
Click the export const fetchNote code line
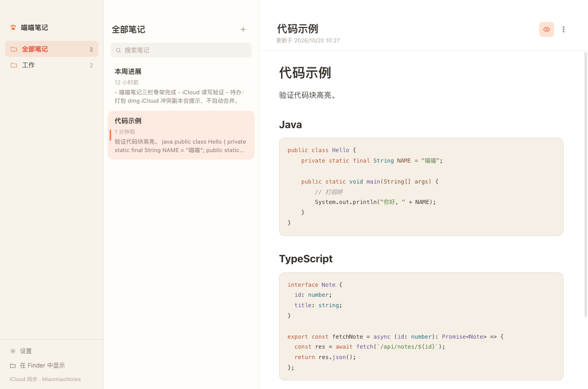click(396, 337)
